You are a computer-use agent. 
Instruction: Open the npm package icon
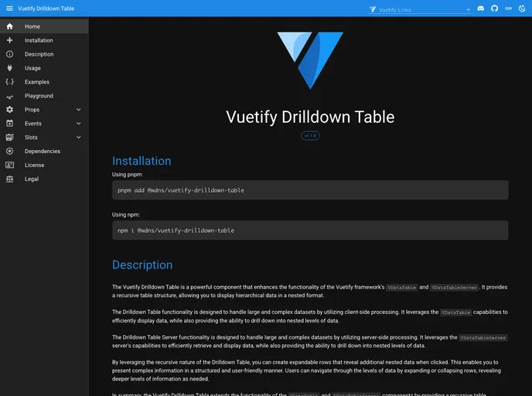coord(508,9)
